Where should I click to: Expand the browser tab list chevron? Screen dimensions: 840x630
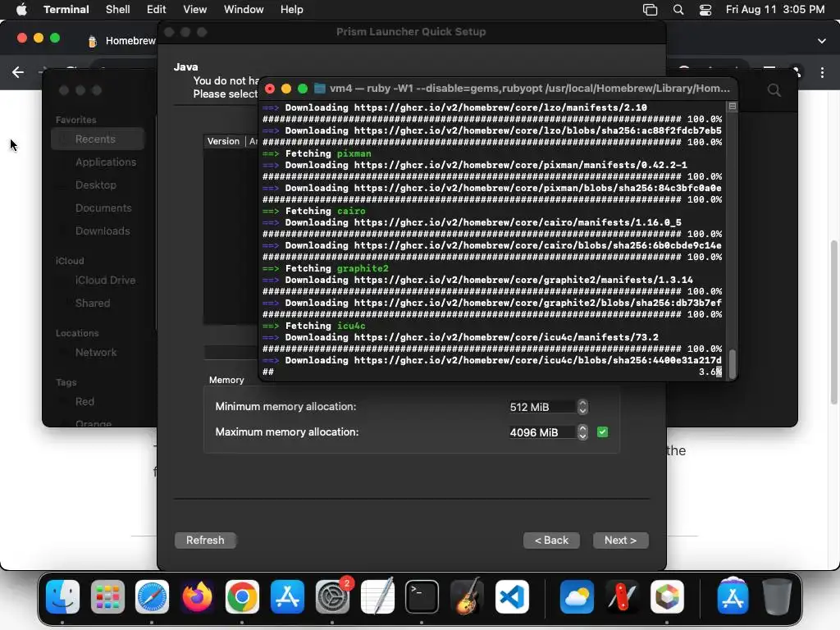pos(822,41)
